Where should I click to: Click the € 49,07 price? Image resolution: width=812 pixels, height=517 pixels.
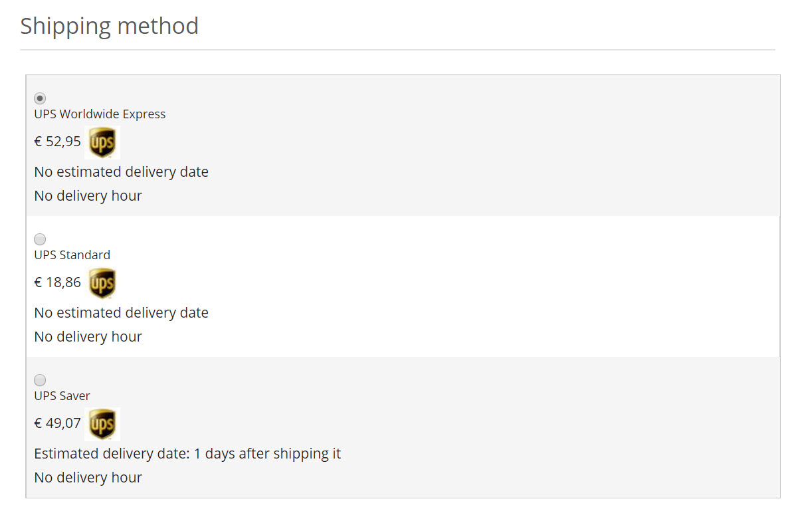pos(57,423)
